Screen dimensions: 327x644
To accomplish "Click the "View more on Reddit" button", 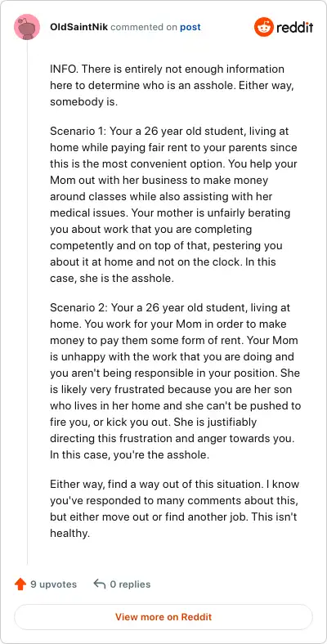I will pyautogui.click(x=163, y=617).
